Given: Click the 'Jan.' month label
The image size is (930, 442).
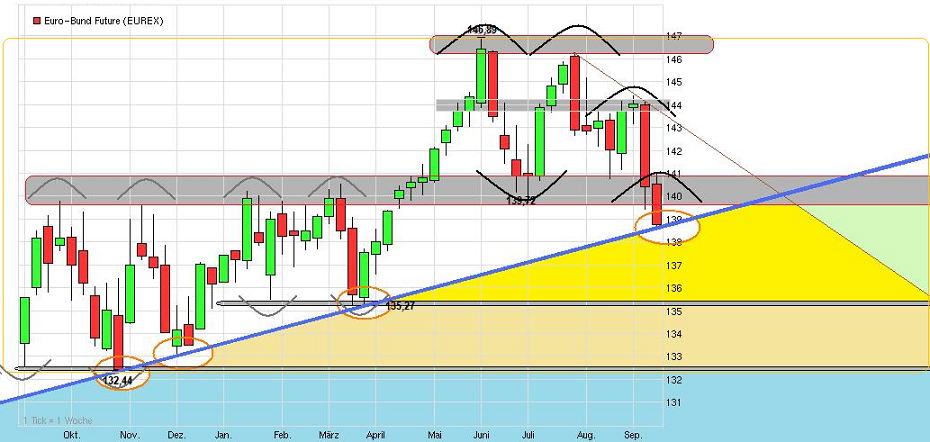Looking at the screenshot, I should click(223, 435).
